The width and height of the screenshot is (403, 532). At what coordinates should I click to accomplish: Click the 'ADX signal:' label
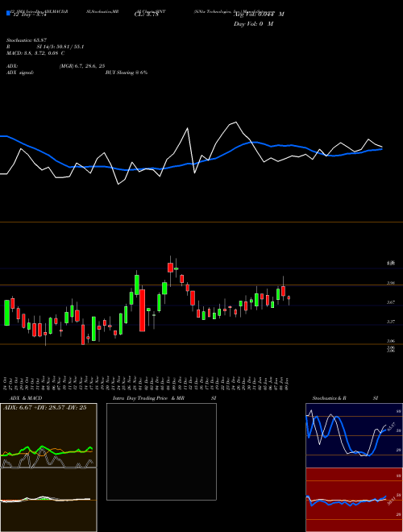tap(20, 73)
